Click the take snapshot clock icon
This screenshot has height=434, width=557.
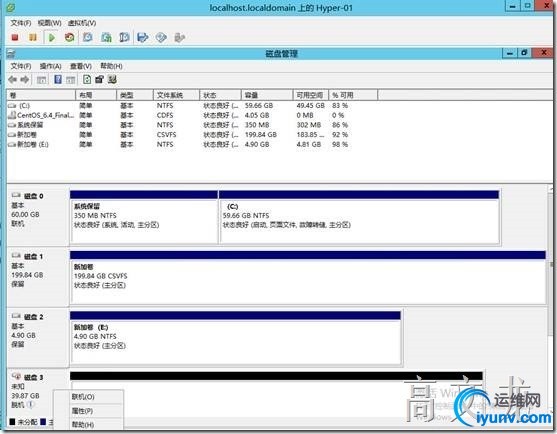[x=87, y=37]
